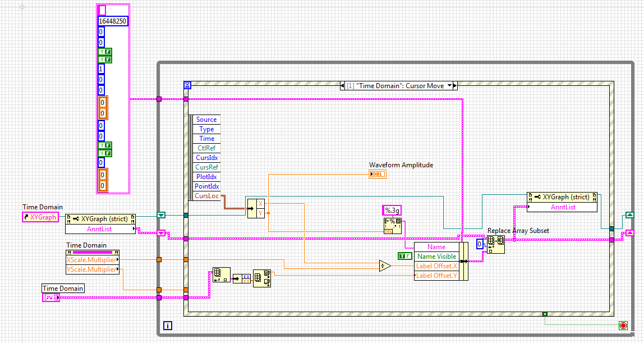This screenshot has width=644, height=343.
Task: Click the Label Offset.Y bundle element
Action: [x=436, y=276]
